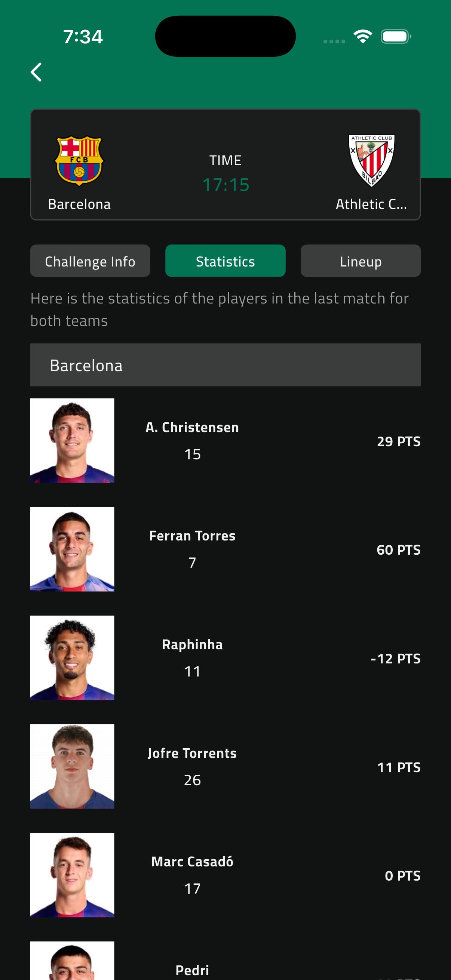Tap A. Christensen's player photo

click(x=72, y=441)
